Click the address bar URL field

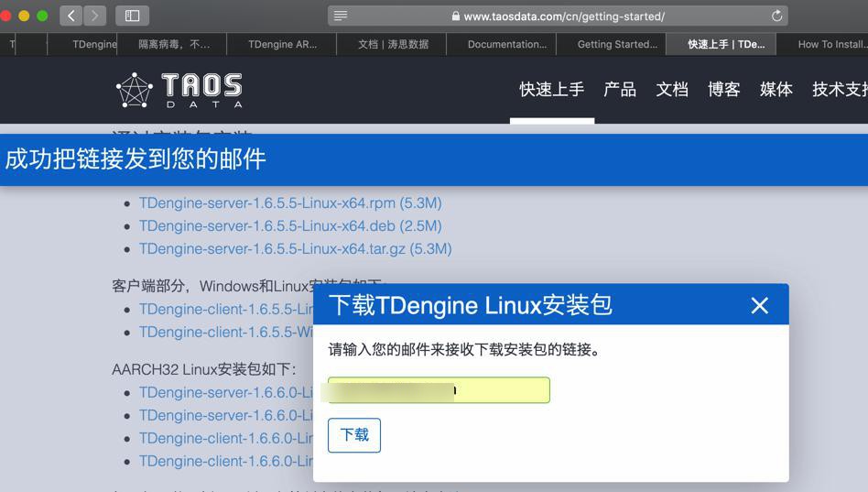pyautogui.click(x=558, y=16)
